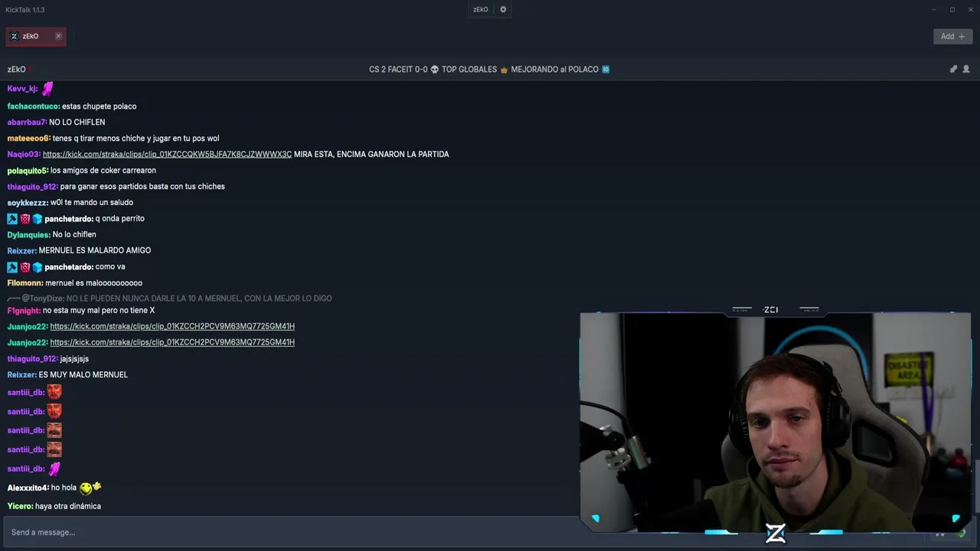Image resolution: width=980 pixels, height=551 pixels.
Task: Click username abarrbau7 in chat
Action: coord(28,122)
